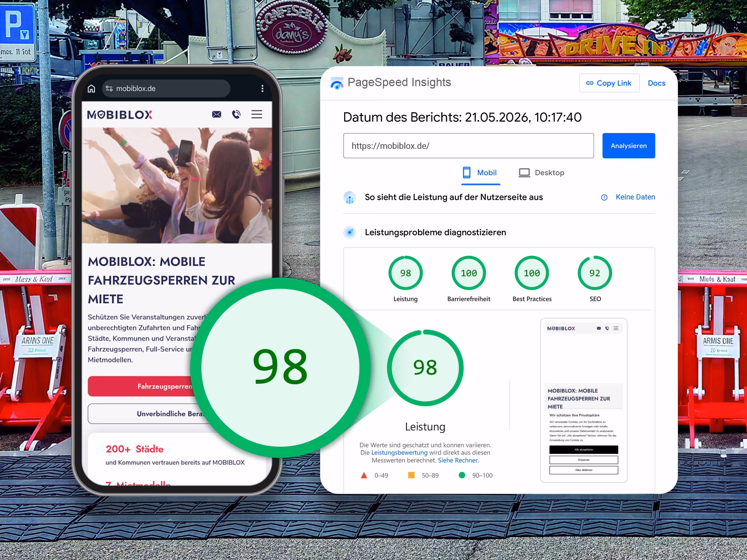Click the '200+ Städte' text on phone
The height and width of the screenshot is (560, 747).
pos(134,449)
